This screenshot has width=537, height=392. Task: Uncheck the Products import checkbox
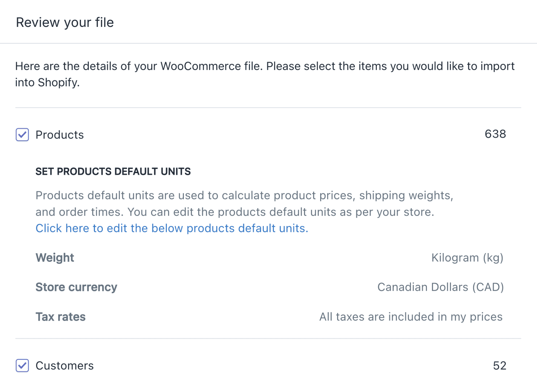pyautogui.click(x=22, y=135)
